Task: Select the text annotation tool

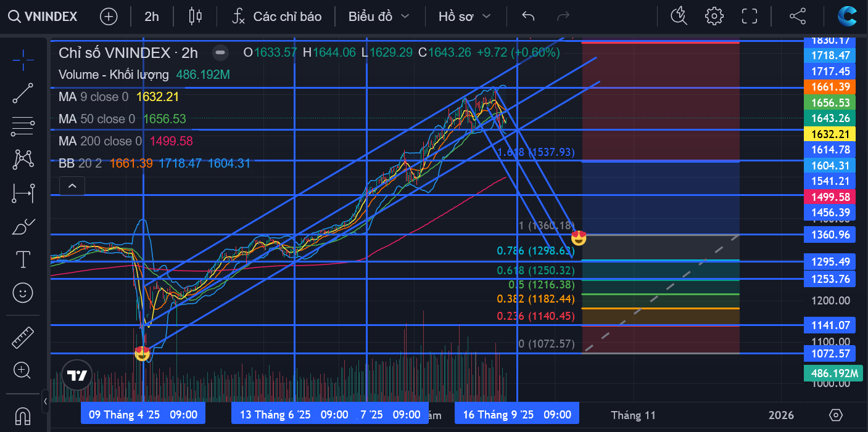Action: (23, 259)
